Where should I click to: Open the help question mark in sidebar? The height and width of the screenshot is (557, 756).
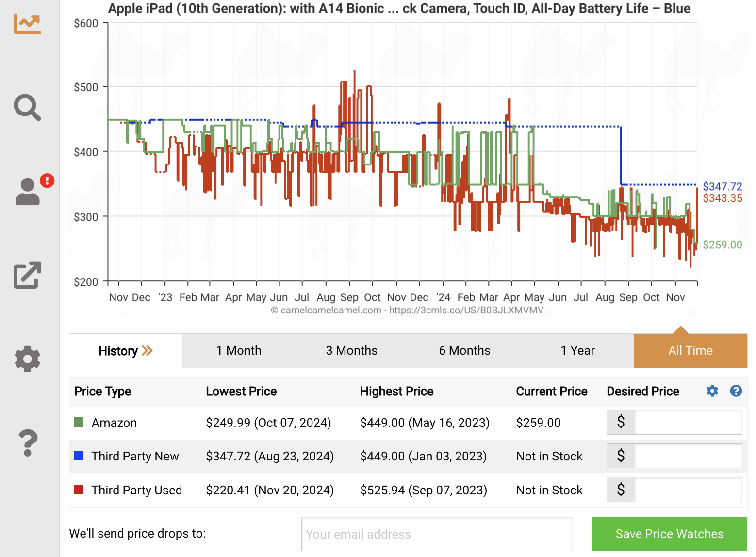28,443
